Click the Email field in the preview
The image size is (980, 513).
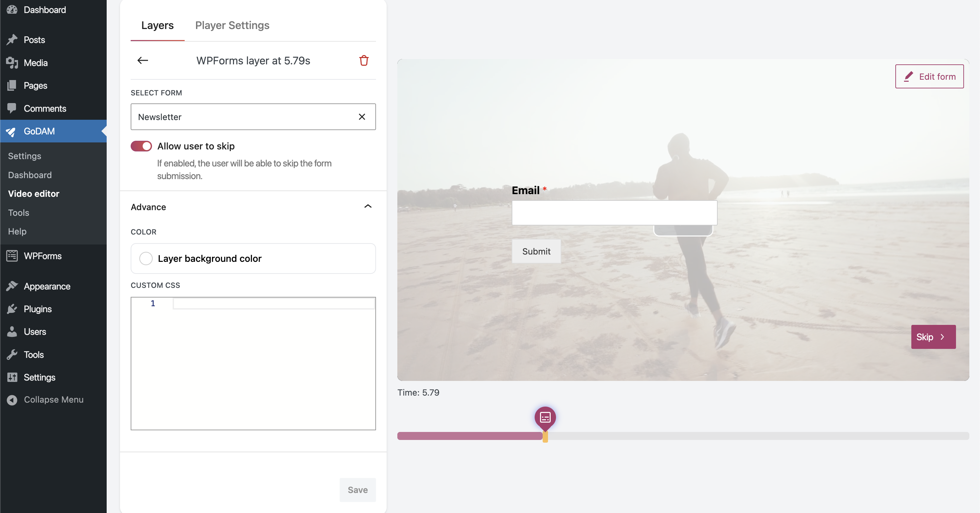tap(614, 213)
